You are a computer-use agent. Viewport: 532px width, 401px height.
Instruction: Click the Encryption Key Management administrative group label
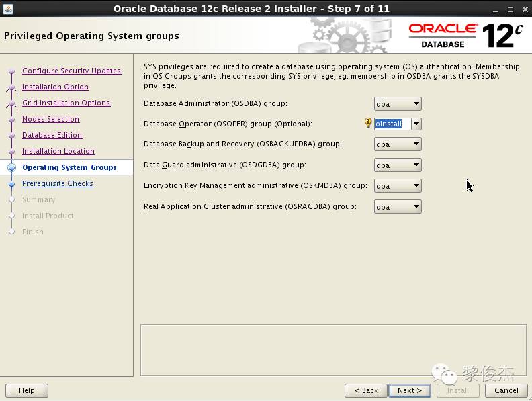[255, 185]
